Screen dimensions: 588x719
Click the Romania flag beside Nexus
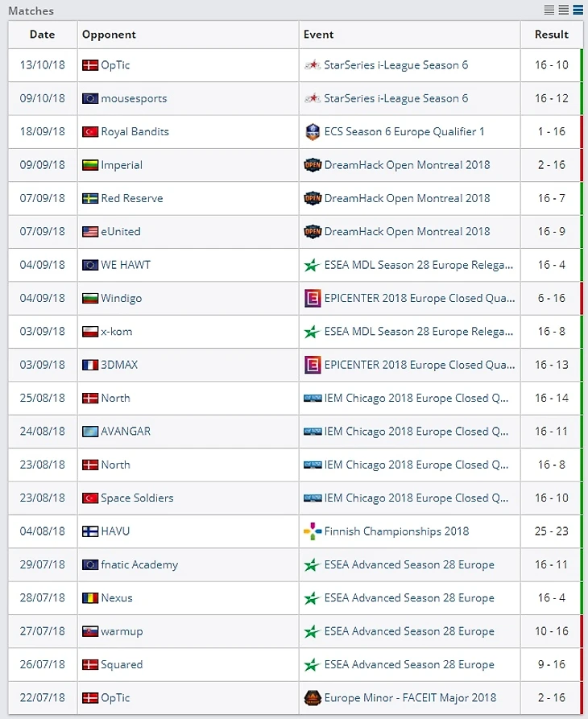90,598
